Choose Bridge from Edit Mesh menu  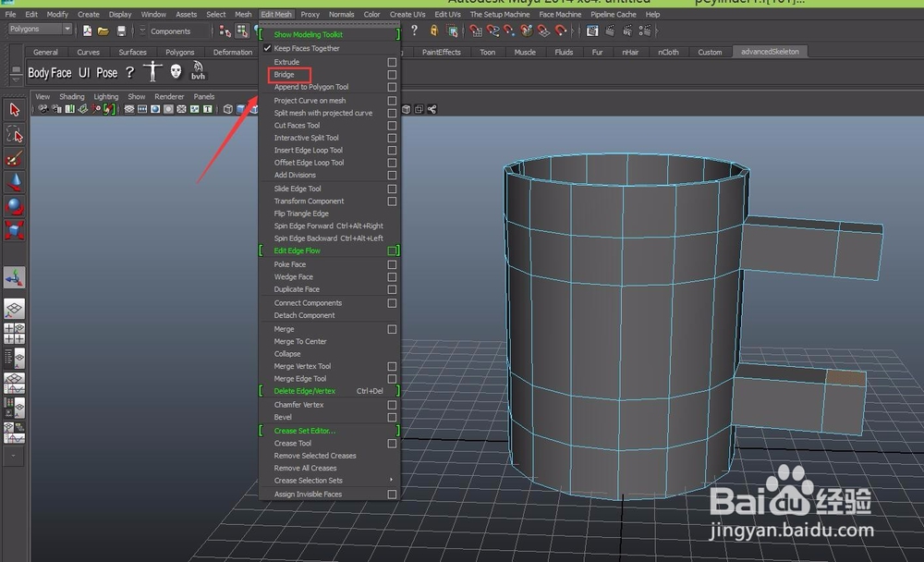[x=285, y=75]
